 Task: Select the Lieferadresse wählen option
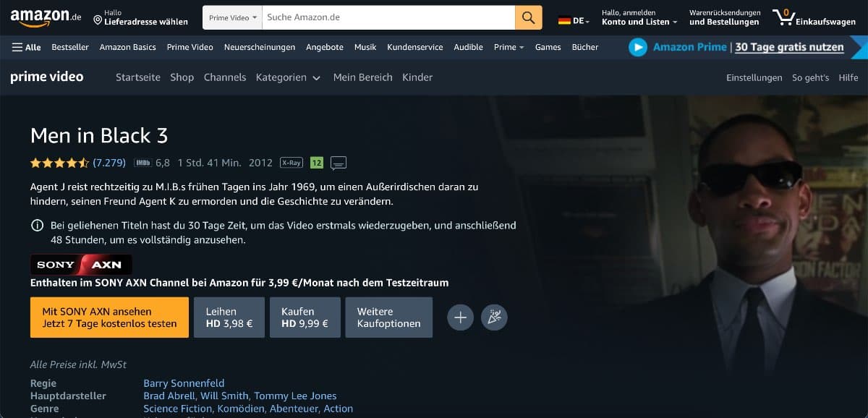(140, 17)
